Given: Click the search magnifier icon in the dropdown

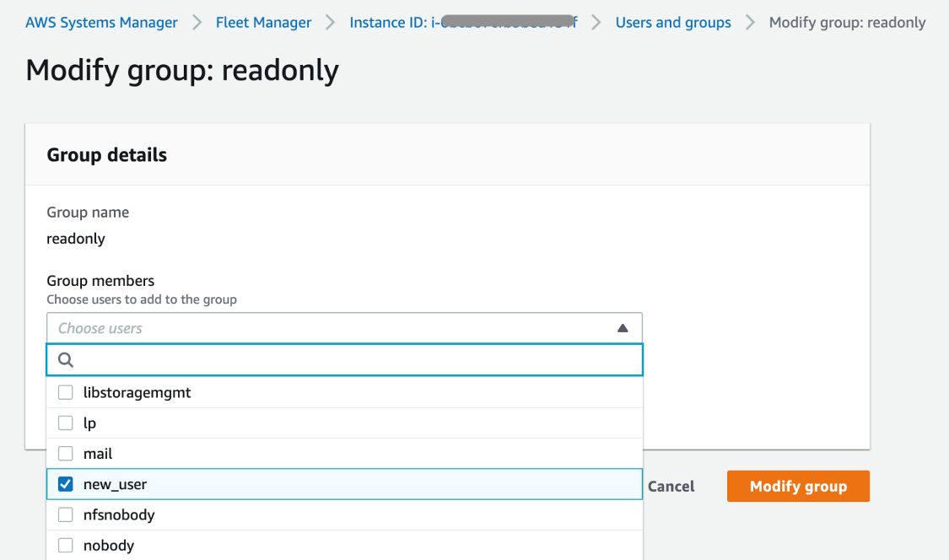Looking at the screenshot, I should (x=65, y=359).
